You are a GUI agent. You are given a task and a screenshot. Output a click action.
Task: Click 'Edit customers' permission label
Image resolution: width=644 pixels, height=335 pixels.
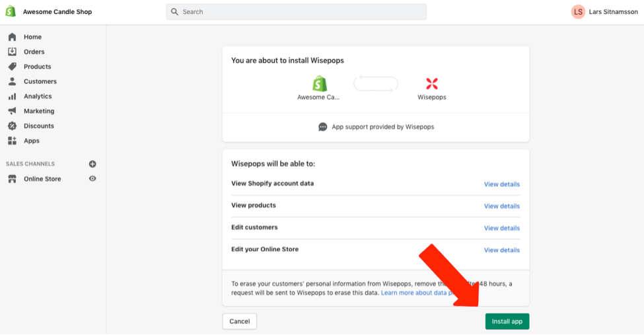254,227
